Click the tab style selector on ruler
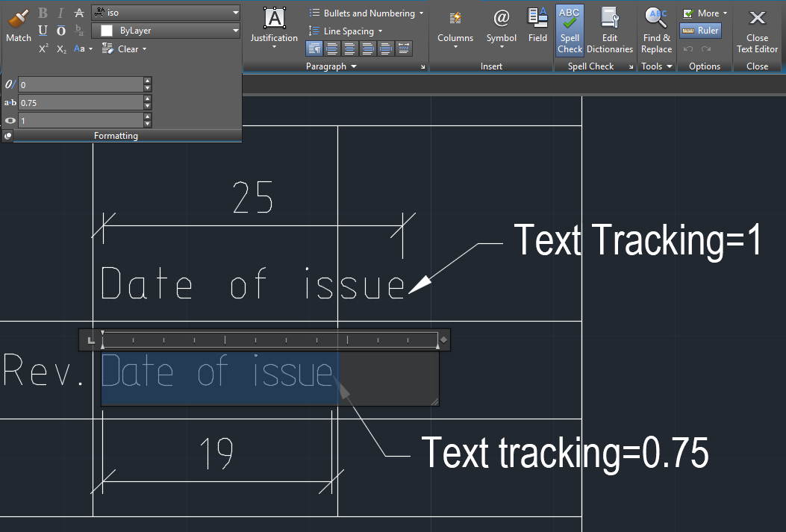This screenshot has height=532, width=786. 91,340
